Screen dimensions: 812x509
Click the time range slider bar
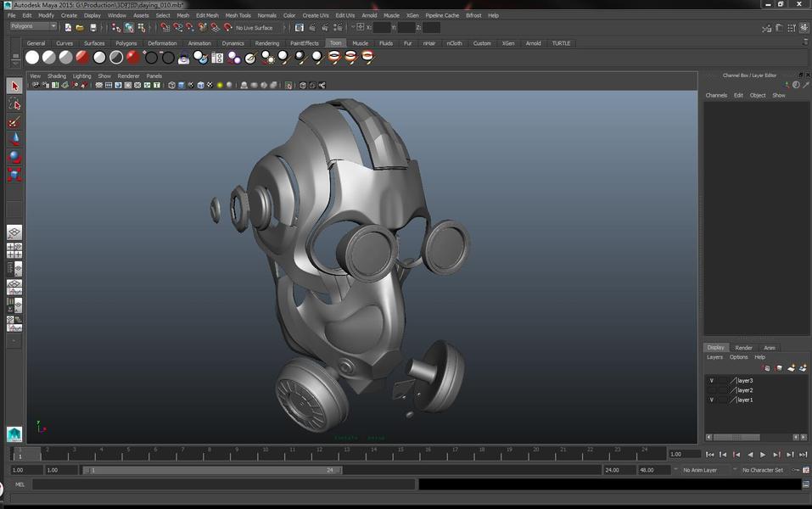(213, 470)
